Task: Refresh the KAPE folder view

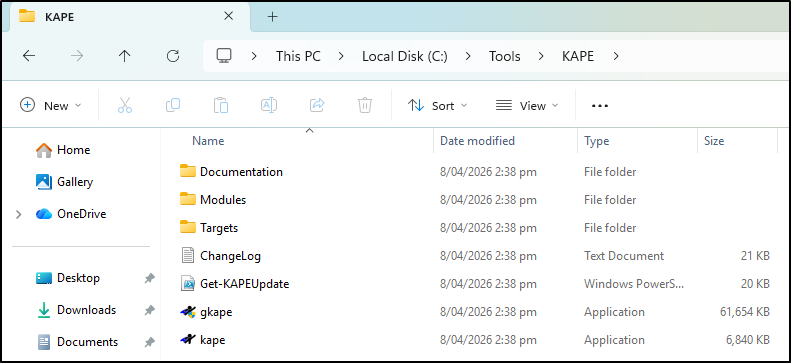Action: tap(173, 56)
